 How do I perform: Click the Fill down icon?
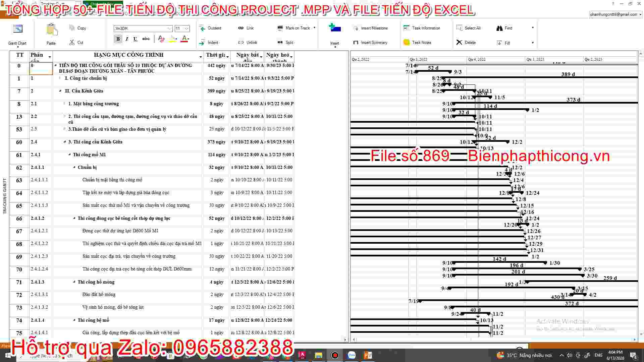[x=499, y=43]
